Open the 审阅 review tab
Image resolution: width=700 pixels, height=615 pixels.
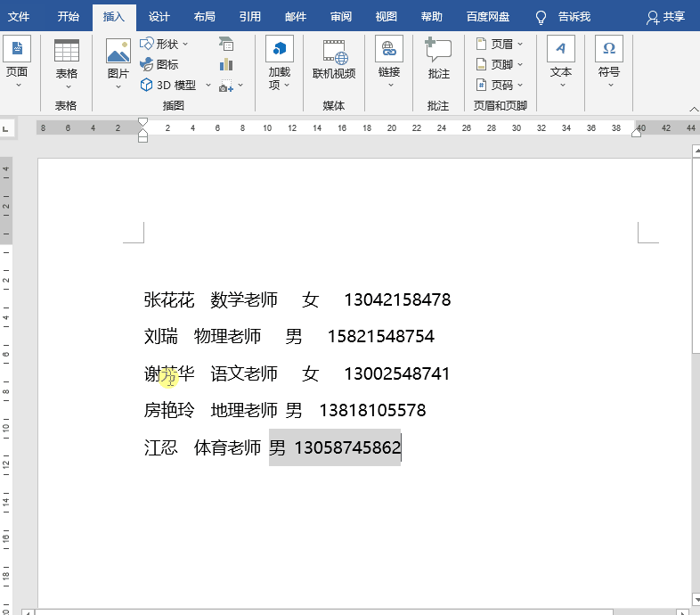pos(340,16)
